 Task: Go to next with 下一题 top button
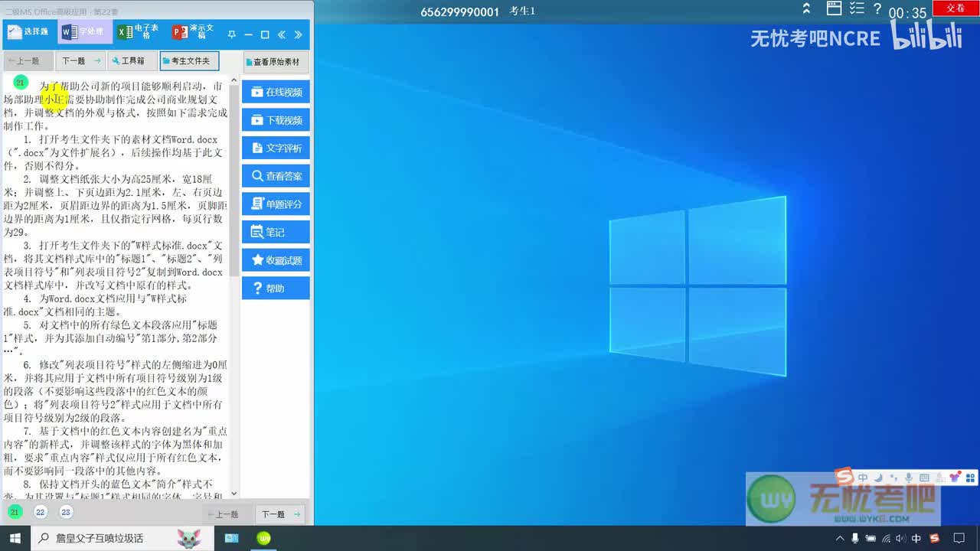click(80, 61)
